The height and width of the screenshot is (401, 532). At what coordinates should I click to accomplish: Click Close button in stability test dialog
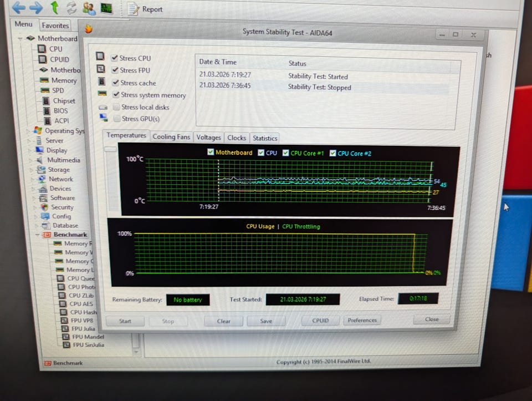(x=432, y=319)
